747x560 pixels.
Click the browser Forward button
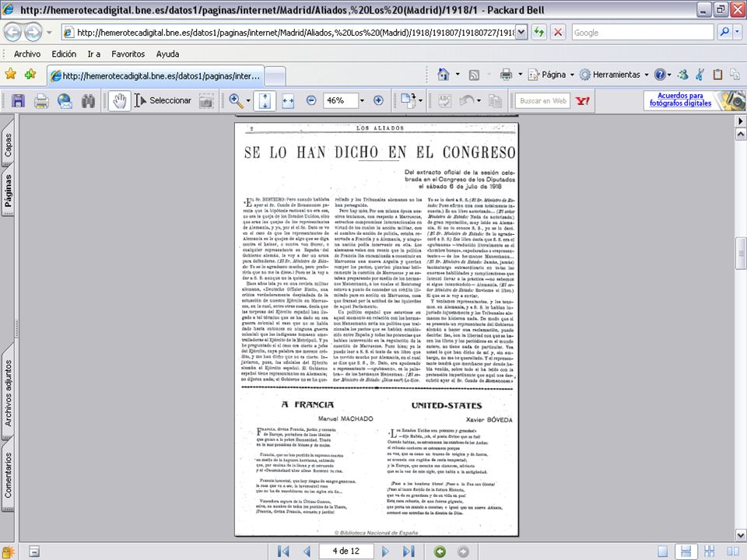click(x=33, y=33)
